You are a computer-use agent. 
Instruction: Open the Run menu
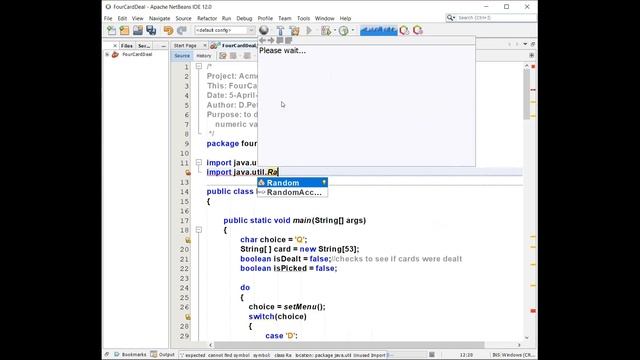(226, 18)
